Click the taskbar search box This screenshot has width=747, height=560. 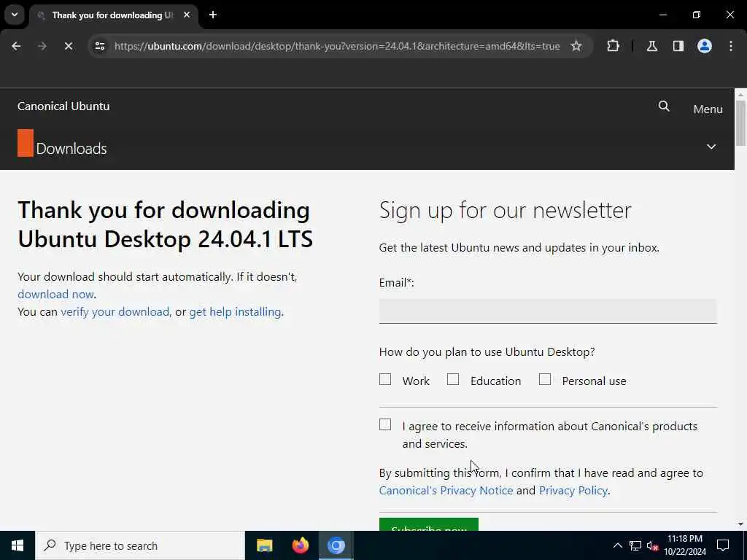140,545
